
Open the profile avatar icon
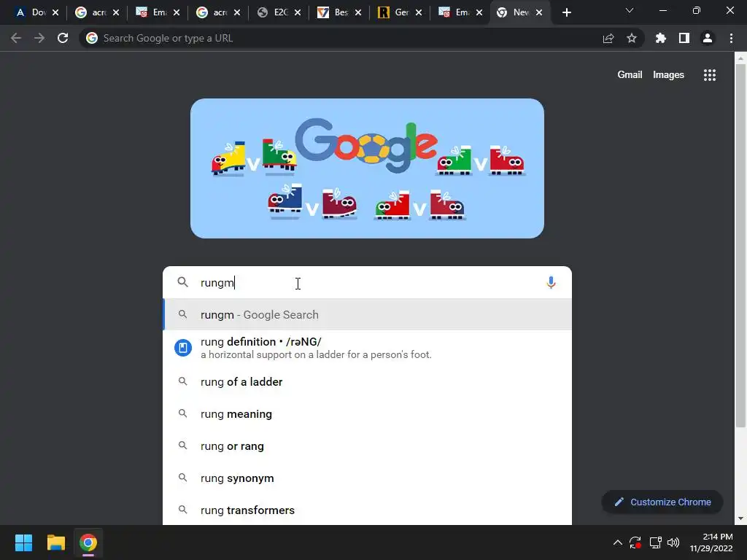708,38
